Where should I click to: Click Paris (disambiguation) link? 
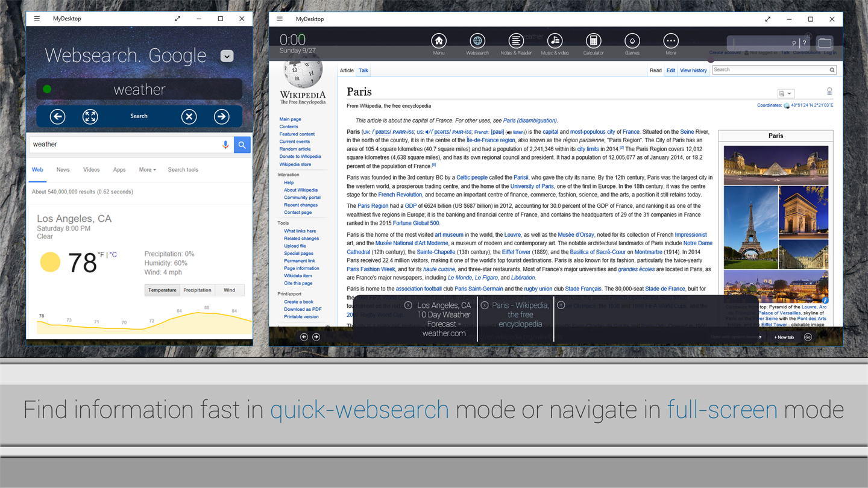(x=530, y=120)
